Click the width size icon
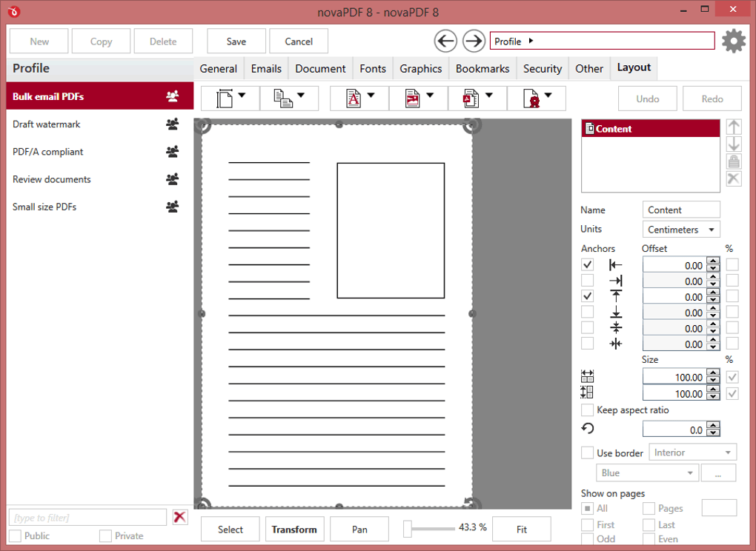The image size is (756, 551). (587, 376)
